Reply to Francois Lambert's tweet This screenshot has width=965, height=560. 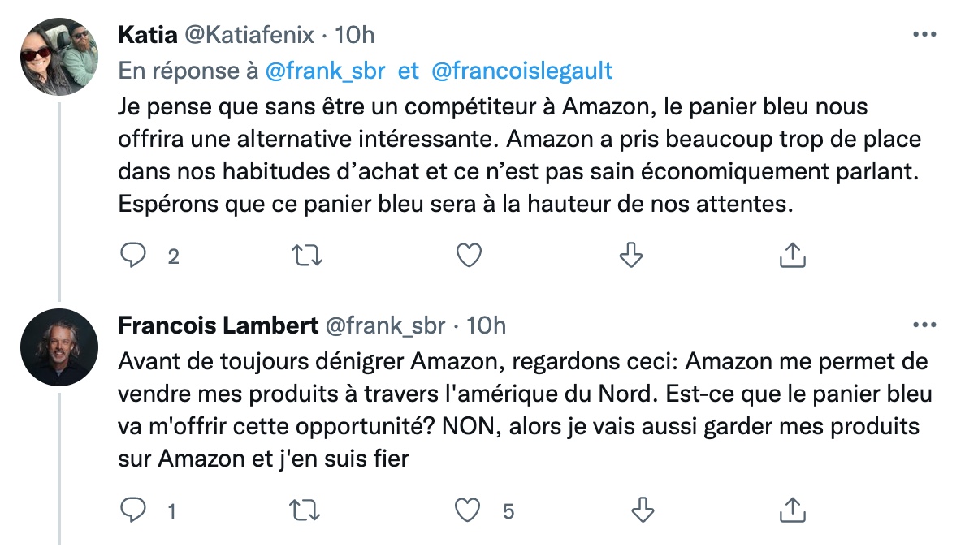pyautogui.click(x=132, y=510)
